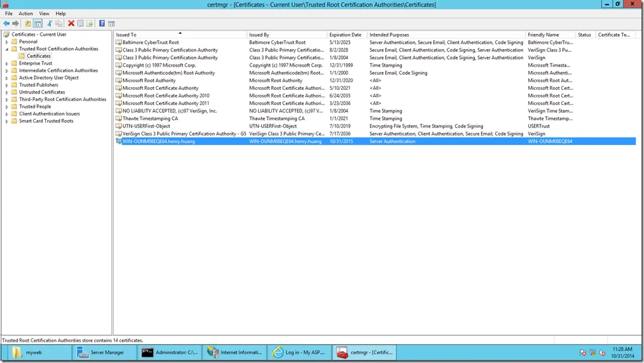
Task: Click the taskbar clock showing 11:28 AM
Action: click(x=622, y=352)
